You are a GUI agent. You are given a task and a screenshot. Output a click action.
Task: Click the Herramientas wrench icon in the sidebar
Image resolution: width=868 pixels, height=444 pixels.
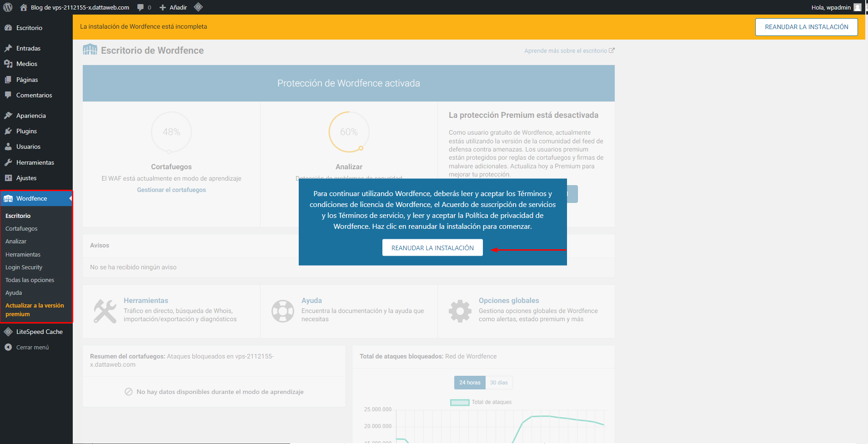(8, 162)
